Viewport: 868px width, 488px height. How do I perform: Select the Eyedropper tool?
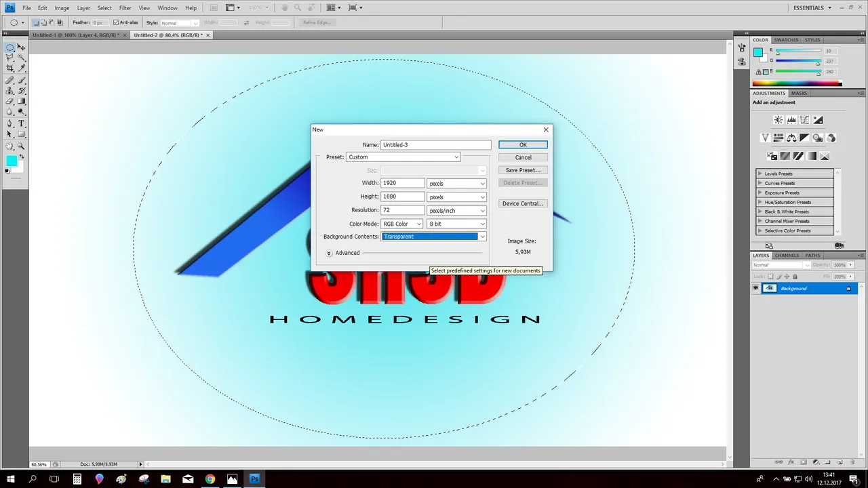(21, 68)
